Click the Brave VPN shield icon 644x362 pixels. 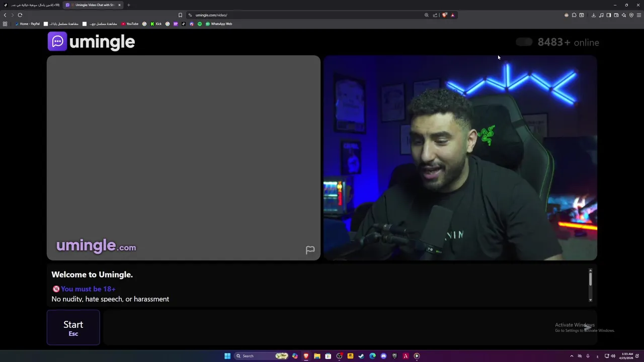click(631, 15)
